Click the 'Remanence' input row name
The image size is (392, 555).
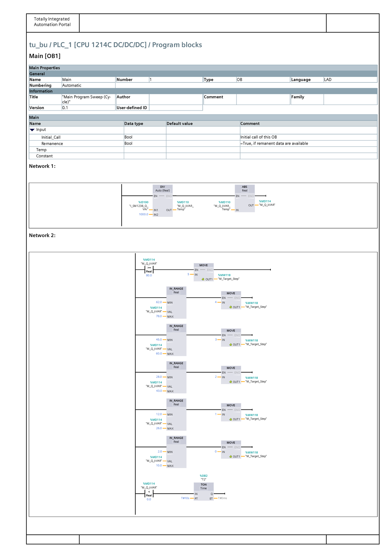(x=52, y=144)
